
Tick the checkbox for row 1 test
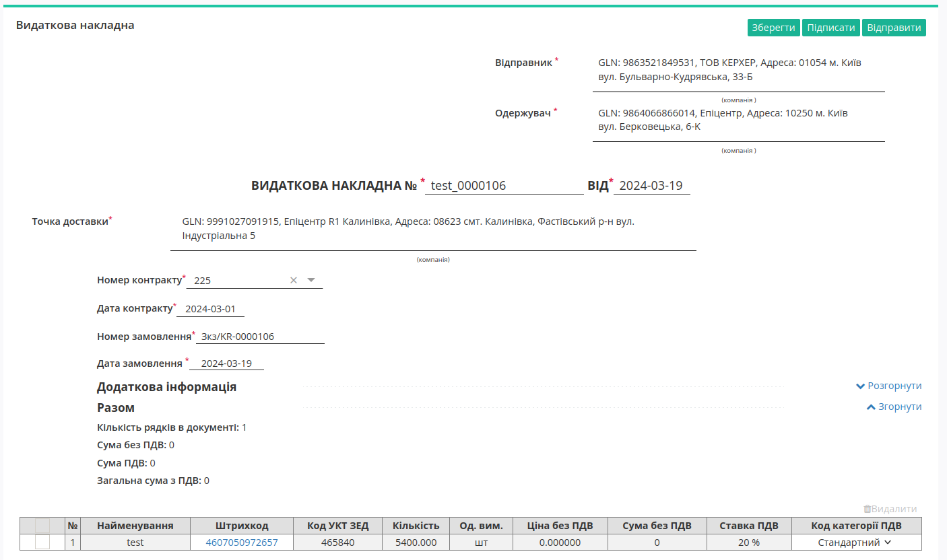(42, 542)
